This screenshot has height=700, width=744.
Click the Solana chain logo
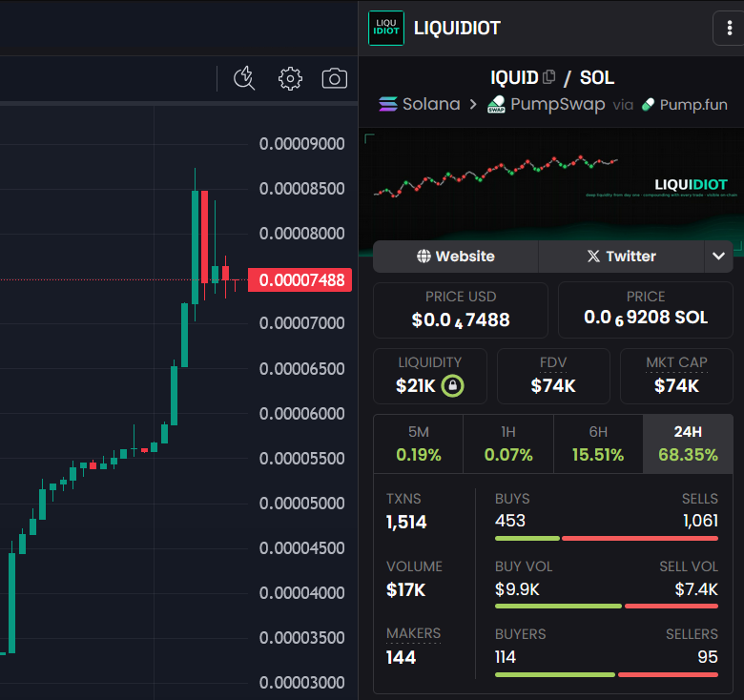click(x=388, y=104)
